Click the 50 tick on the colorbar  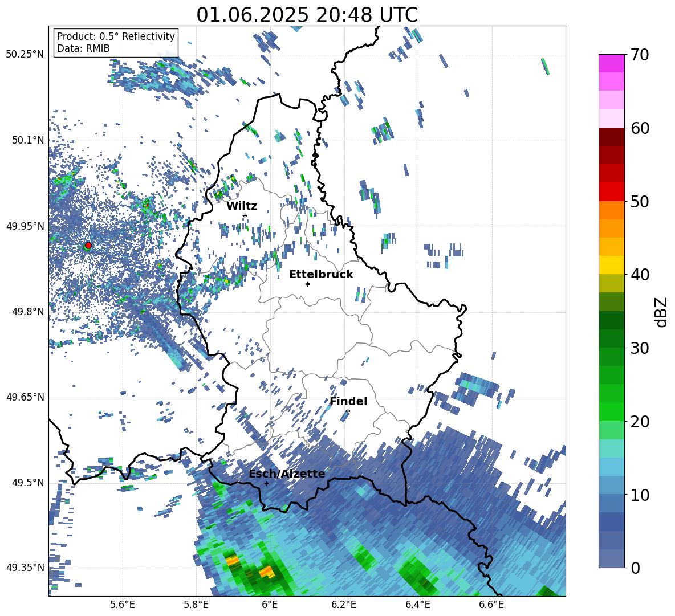[640, 202]
